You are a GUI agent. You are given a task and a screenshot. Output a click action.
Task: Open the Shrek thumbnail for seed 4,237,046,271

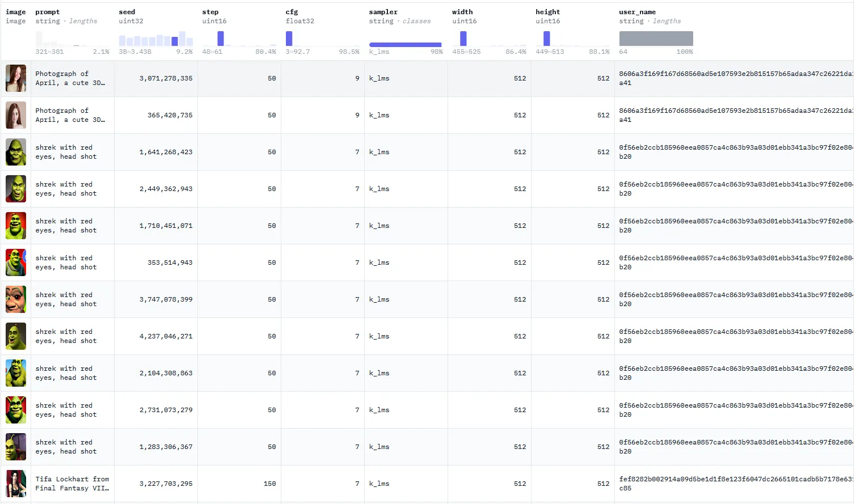[x=16, y=336]
